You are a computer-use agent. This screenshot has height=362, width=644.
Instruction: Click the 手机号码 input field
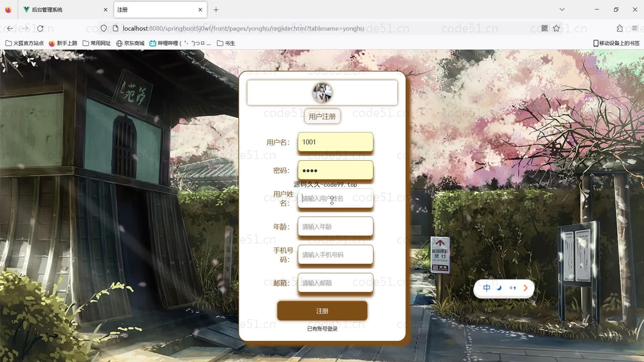(335, 255)
